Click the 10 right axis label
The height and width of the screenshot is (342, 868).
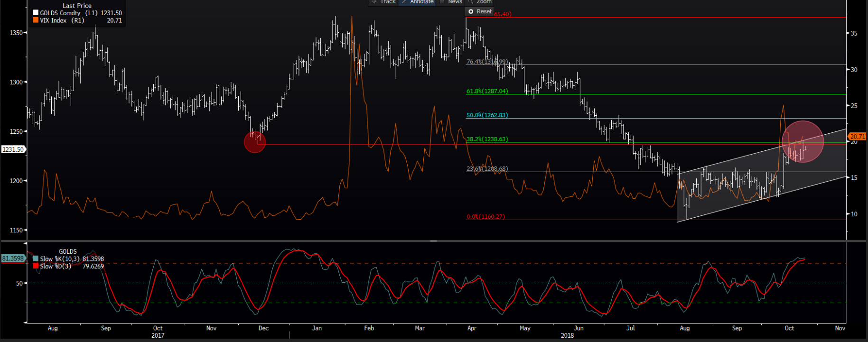pos(854,214)
